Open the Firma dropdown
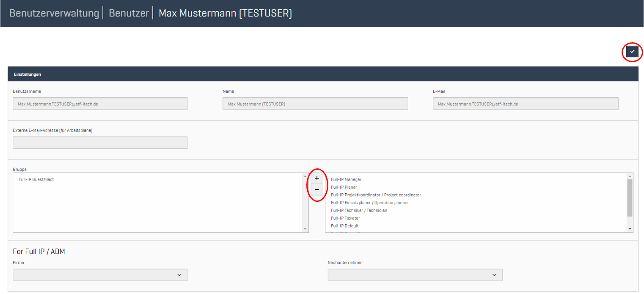Image resolution: width=644 pixels, height=294 pixels. tap(100, 275)
